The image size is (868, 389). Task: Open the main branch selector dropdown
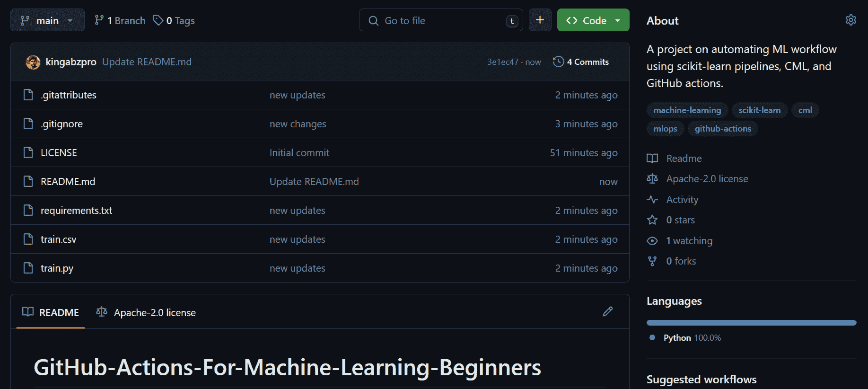(47, 20)
